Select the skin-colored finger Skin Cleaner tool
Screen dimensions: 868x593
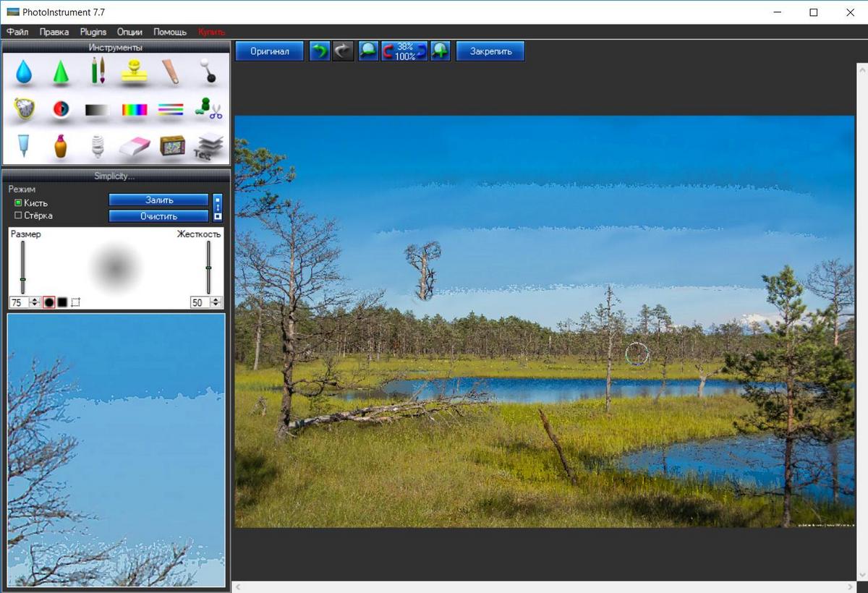171,71
